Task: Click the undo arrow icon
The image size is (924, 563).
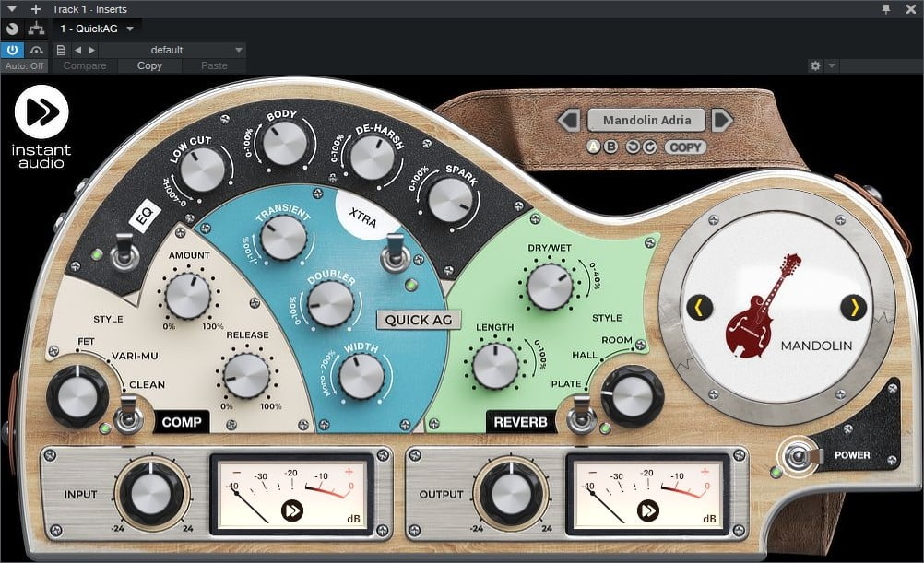Action: (633, 147)
